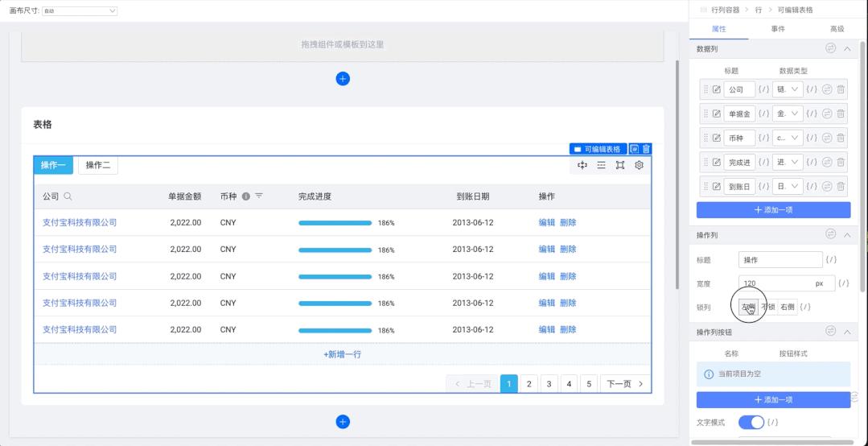This screenshot has height=446, width=868.
Task: Click the search icon next to 公司 header
Action: tap(68, 196)
